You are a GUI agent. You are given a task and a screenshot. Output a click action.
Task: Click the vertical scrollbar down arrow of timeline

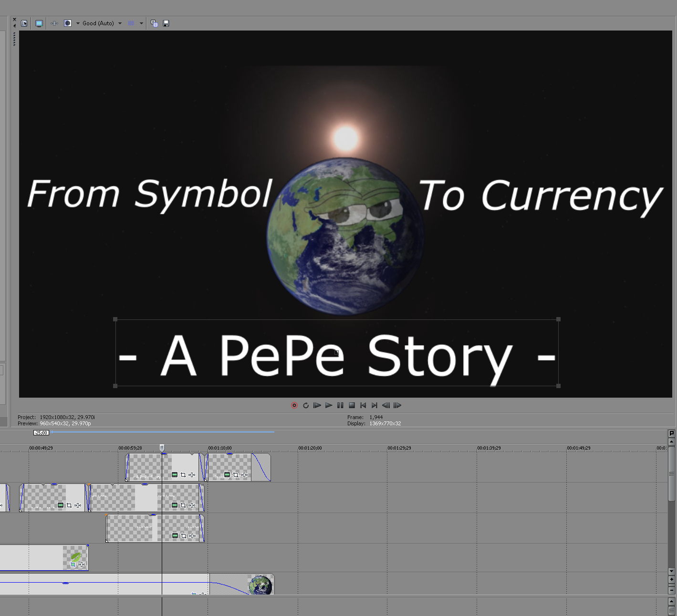tap(672, 571)
